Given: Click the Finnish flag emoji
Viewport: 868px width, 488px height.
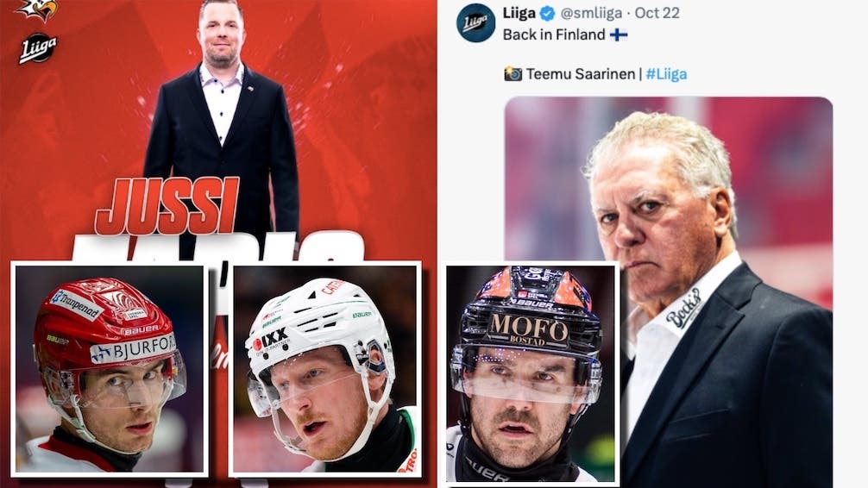Looking at the screenshot, I should 619,34.
